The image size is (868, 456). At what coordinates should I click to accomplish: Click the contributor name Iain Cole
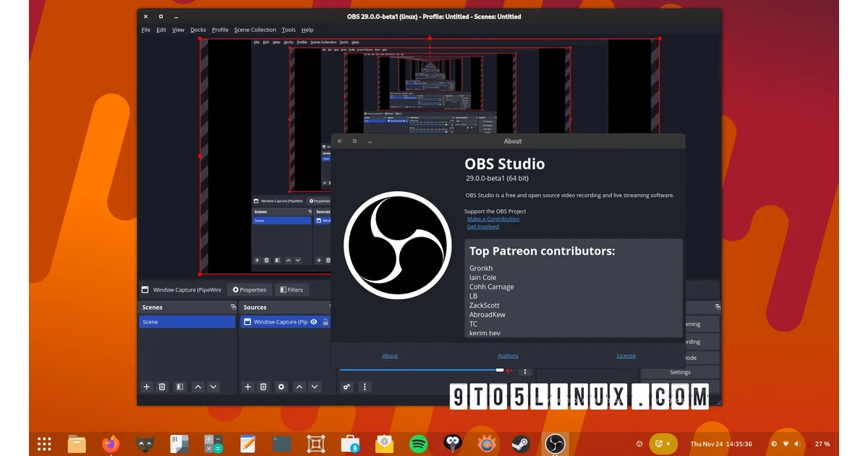pyautogui.click(x=483, y=277)
